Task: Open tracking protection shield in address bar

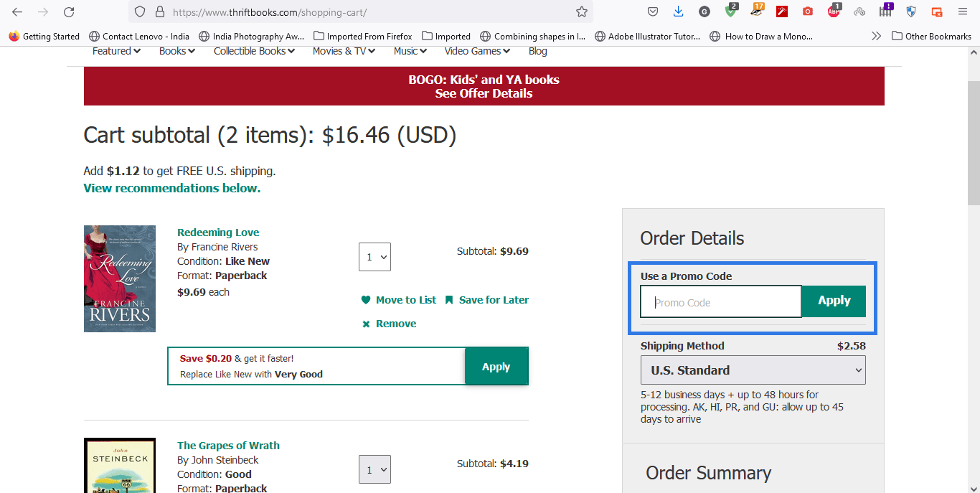Action: tap(141, 12)
